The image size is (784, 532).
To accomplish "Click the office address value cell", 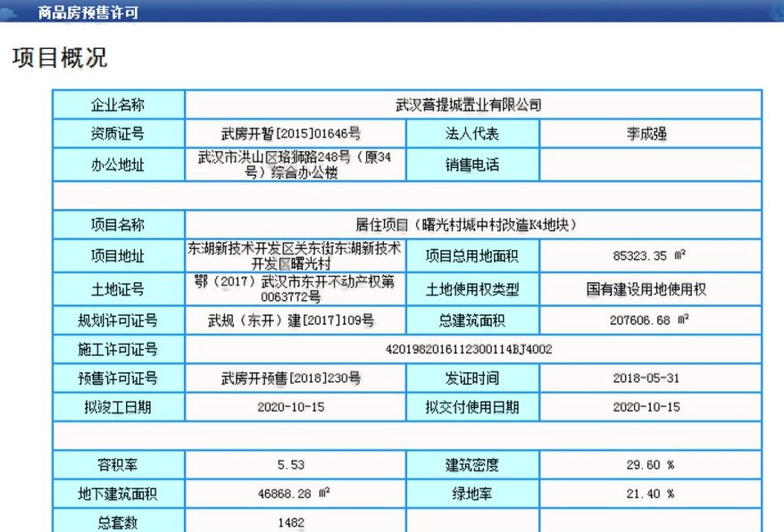I will (295, 165).
